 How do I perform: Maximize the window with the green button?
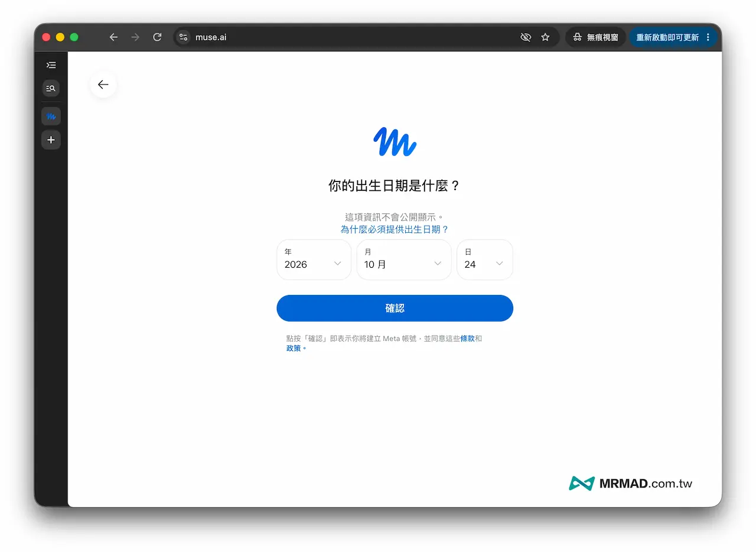(x=74, y=37)
